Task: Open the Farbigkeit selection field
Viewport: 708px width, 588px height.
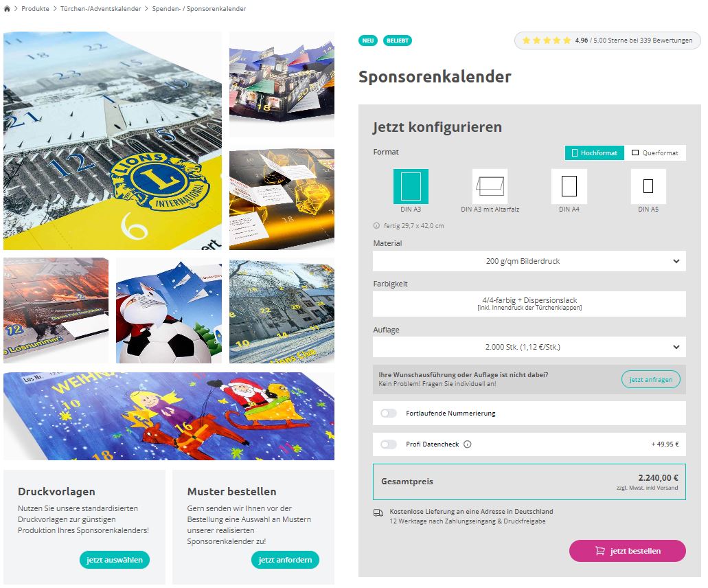Action: coord(529,304)
